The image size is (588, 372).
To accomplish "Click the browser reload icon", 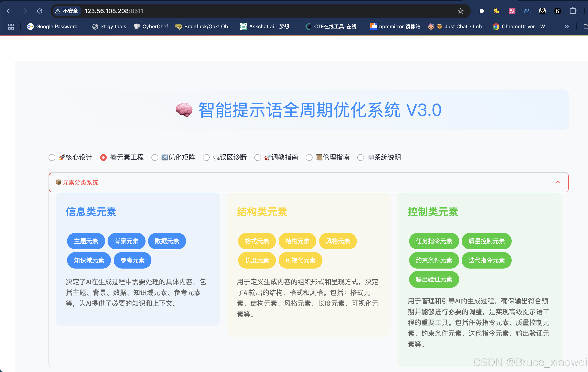I will tap(40, 11).
